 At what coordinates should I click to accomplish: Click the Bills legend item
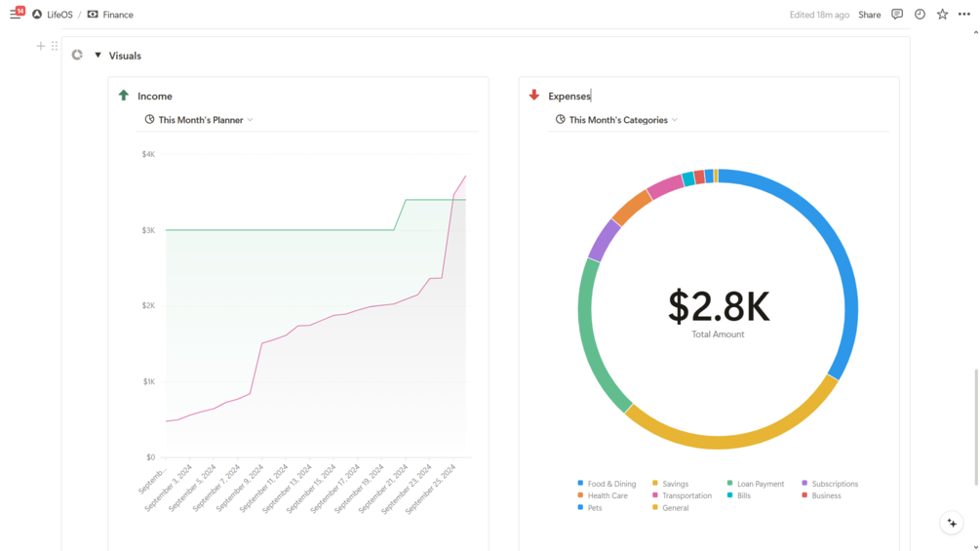(x=739, y=495)
